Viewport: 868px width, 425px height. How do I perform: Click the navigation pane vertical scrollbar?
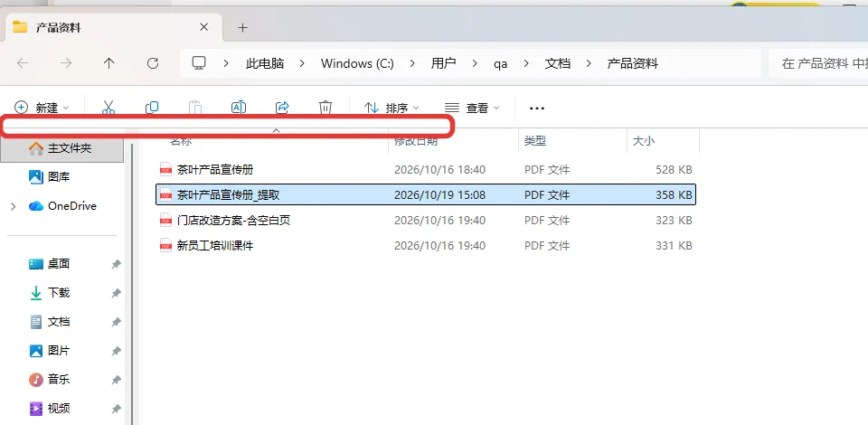(133, 284)
